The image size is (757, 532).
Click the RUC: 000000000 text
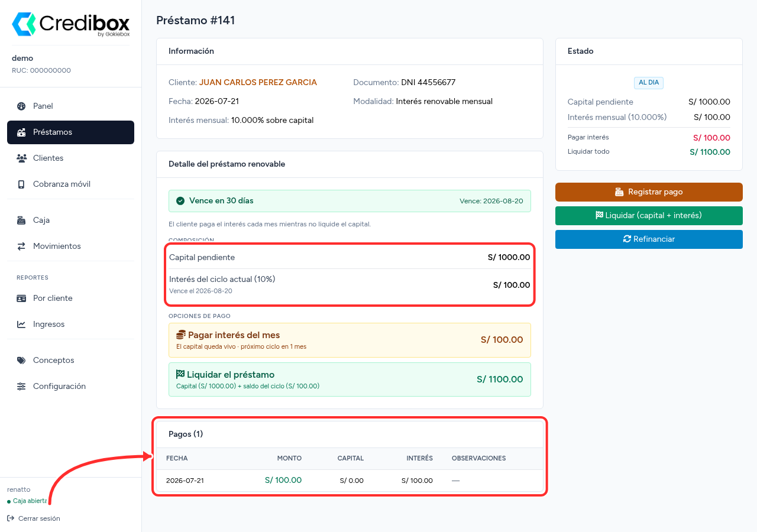coord(41,70)
